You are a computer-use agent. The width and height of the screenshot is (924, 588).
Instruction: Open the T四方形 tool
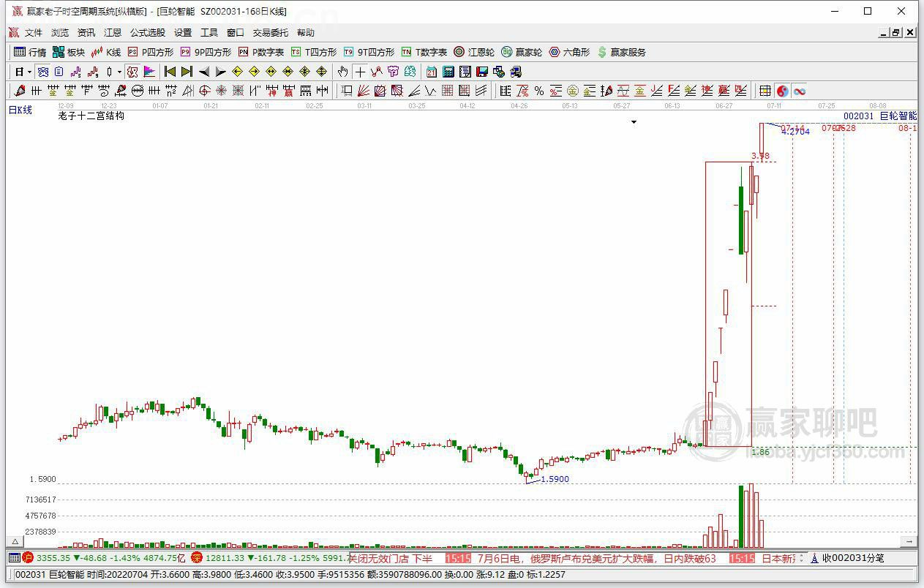point(314,52)
